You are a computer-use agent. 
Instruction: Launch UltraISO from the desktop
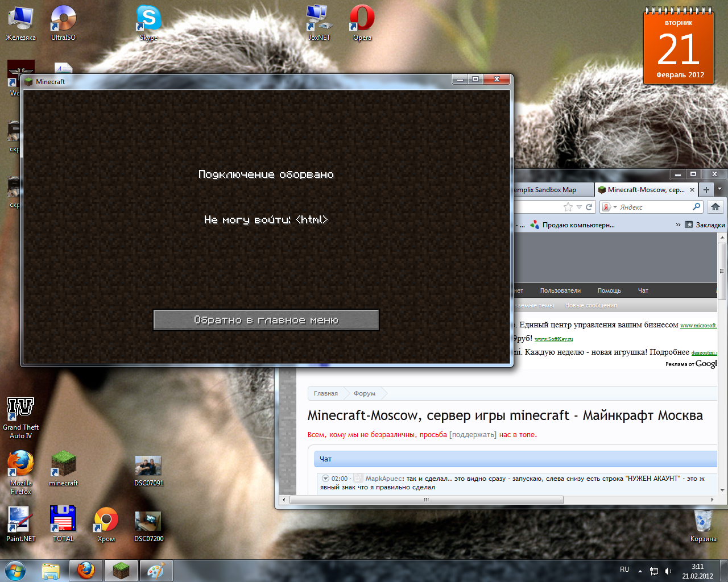63,19
